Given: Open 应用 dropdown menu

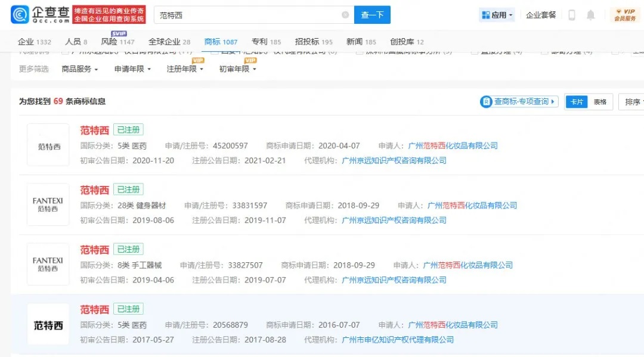Looking at the screenshot, I should coord(497,15).
